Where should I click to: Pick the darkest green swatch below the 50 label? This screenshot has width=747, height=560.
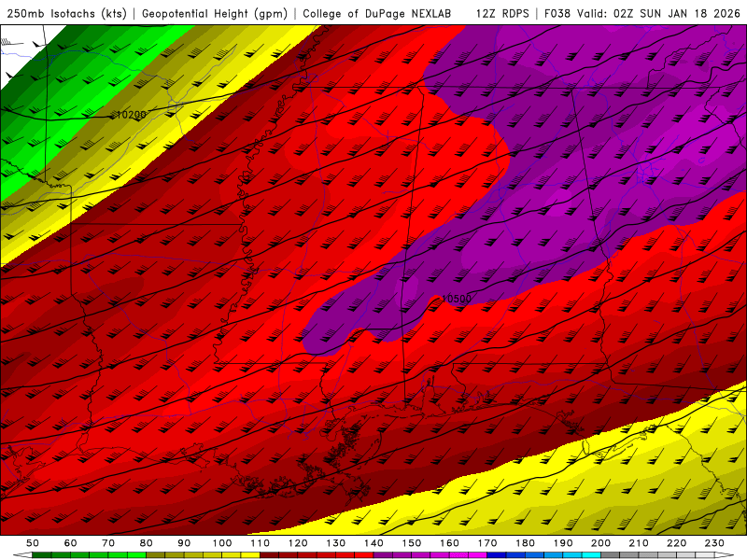(42, 555)
